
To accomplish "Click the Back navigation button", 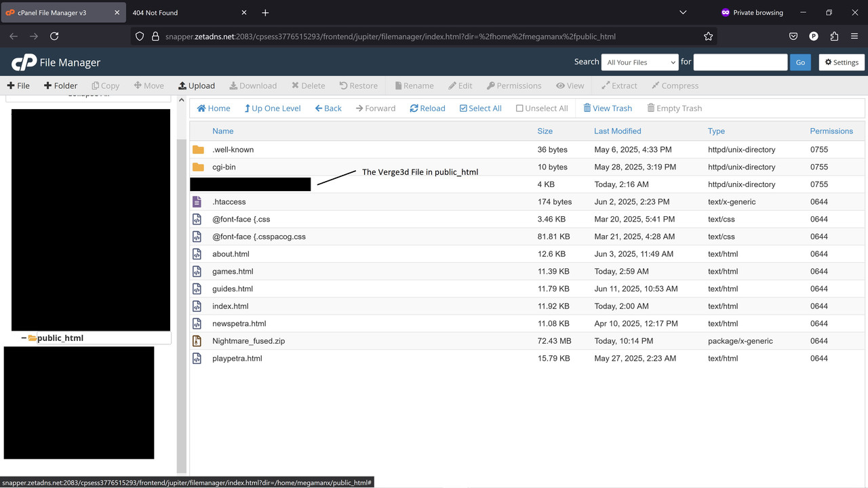I will coord(328,108).
